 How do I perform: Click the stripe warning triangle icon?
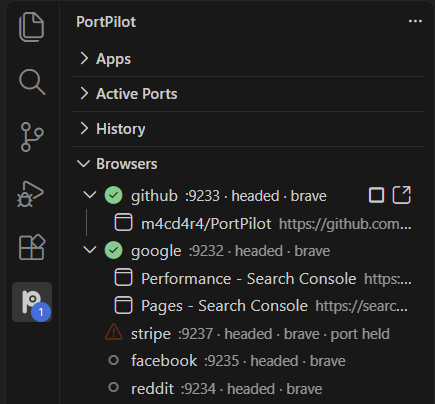point(114,332)
